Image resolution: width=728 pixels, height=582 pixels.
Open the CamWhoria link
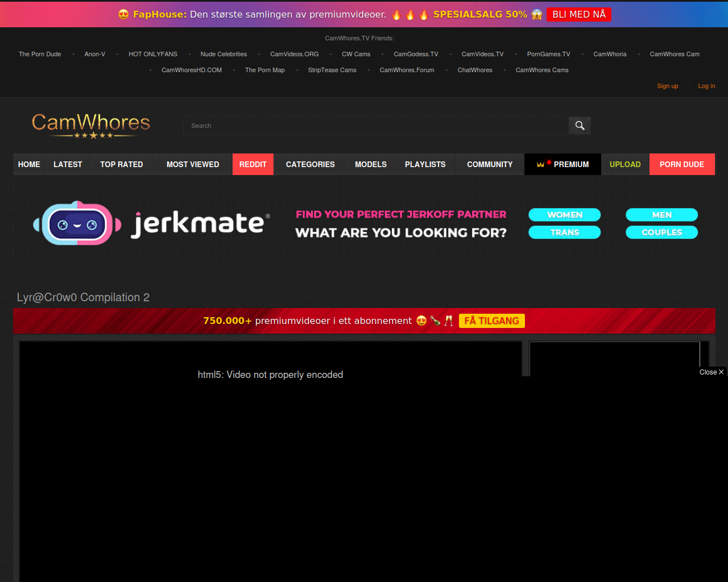610,54
